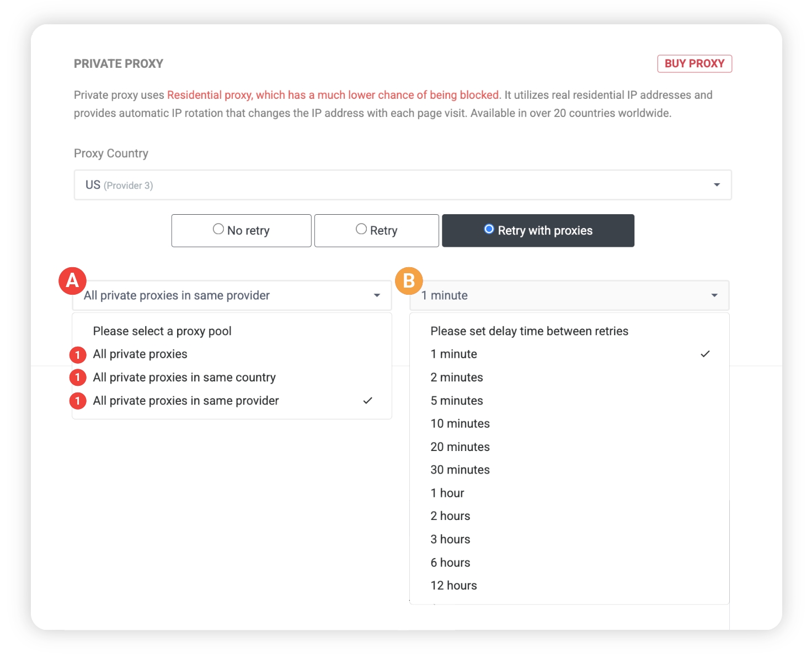Click red badge beside same country option
Screen dimensions: 812x658
click(78, 378)
